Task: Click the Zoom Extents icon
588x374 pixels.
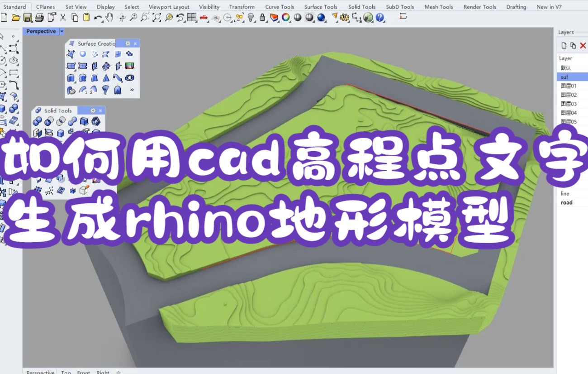Action: tap(156, 18)
